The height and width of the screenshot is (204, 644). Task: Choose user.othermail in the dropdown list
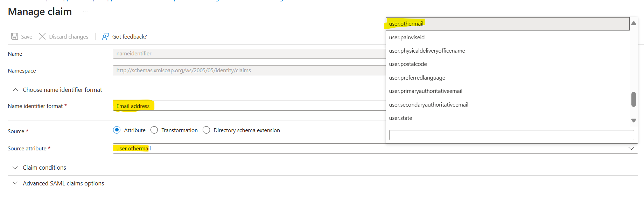click(507, 24)
